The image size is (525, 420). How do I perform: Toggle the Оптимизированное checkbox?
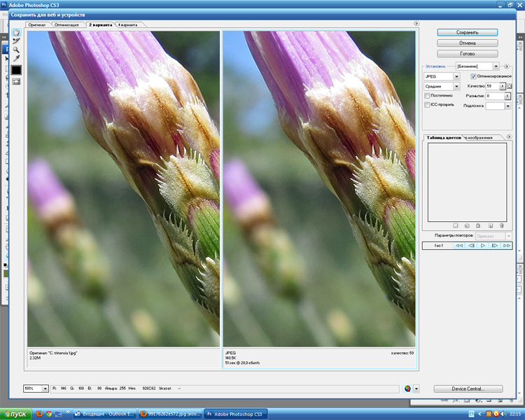point(474,76)
